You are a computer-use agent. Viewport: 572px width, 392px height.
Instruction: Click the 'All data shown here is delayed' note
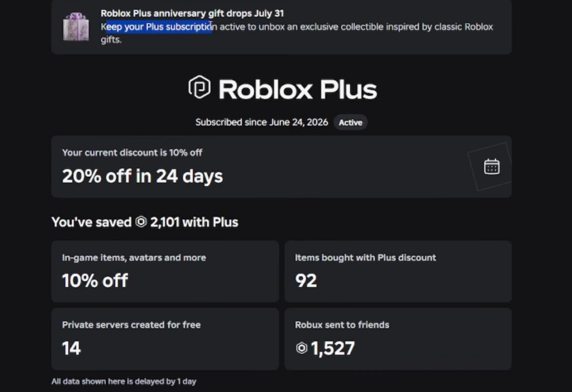123,381
